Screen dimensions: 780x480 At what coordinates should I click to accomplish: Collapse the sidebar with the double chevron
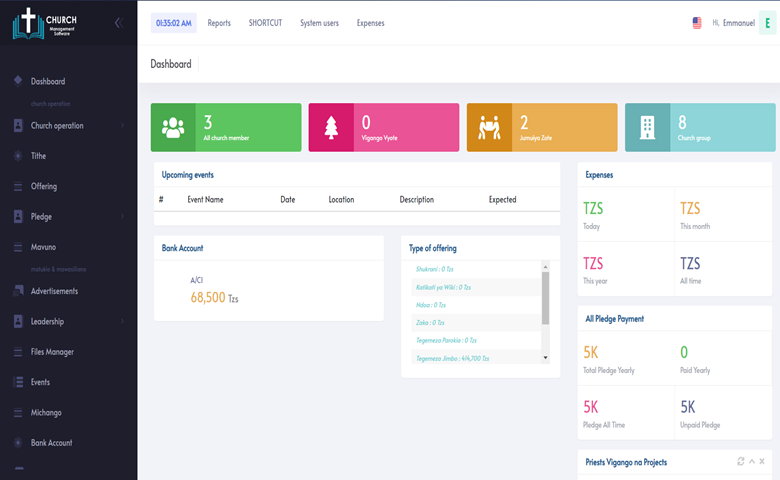[118, 23]
